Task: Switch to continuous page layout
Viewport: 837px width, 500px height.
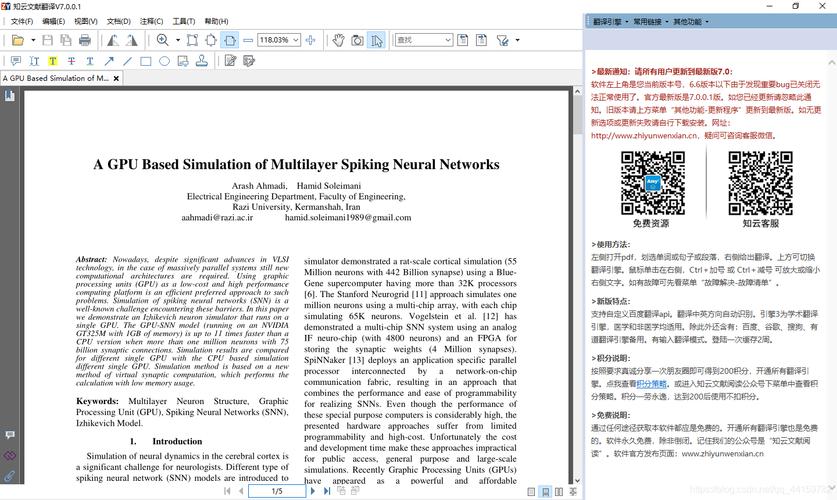Action: (x=546, y=492)
